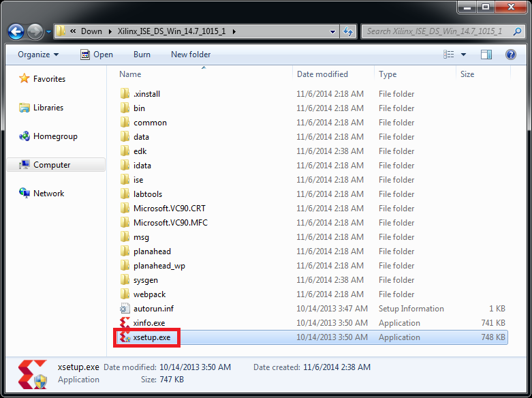Viewport: 532px width, 398px height.
Task: Click the address bar folder icon
Action: [61, 31]
